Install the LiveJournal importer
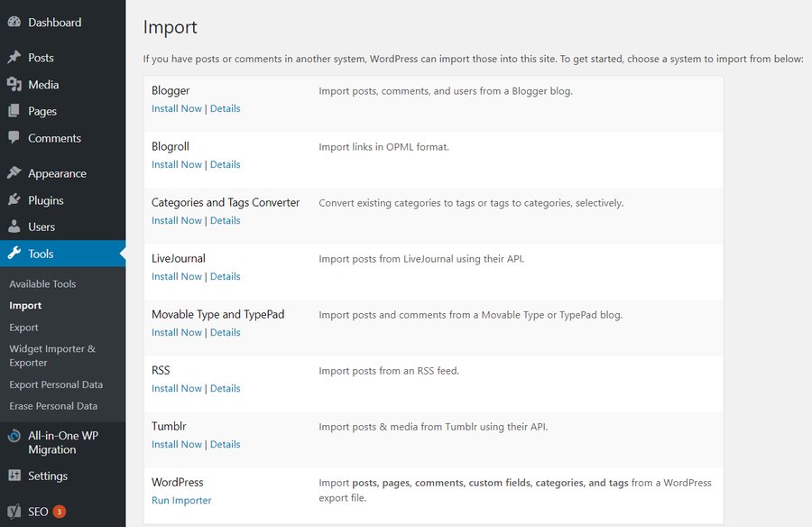Screen dimensions: 812x527 176,276
